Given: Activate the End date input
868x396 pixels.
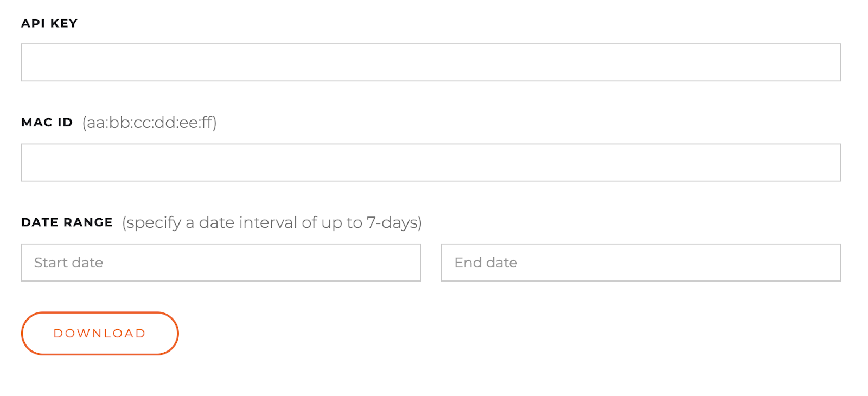Looking at the screenshot, I should 640,263.
